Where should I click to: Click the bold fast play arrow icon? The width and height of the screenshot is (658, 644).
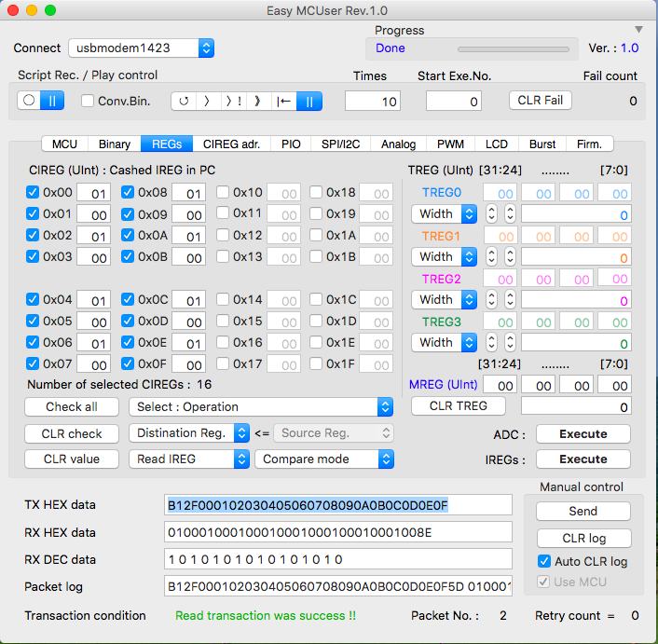click(258, 101)
